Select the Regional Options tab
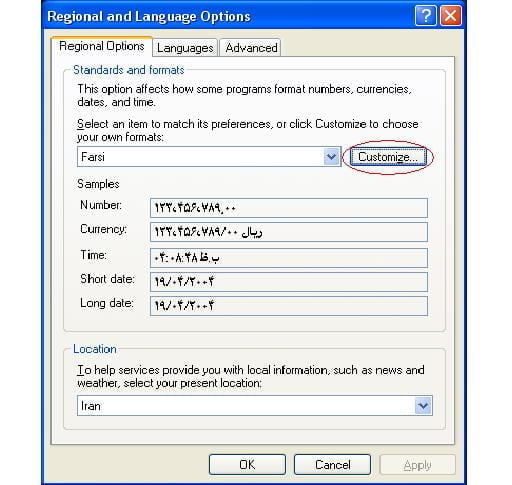 click(102, 46)
